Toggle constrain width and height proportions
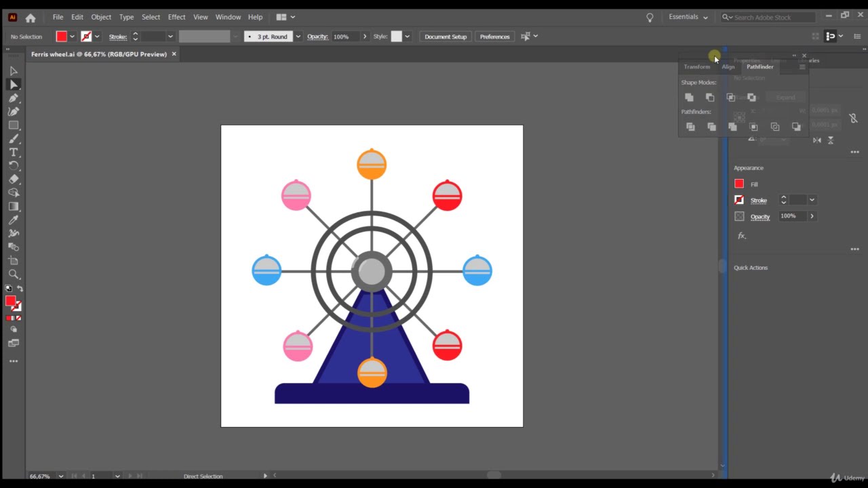Screen dimensions: 868x488 [853, 119]
